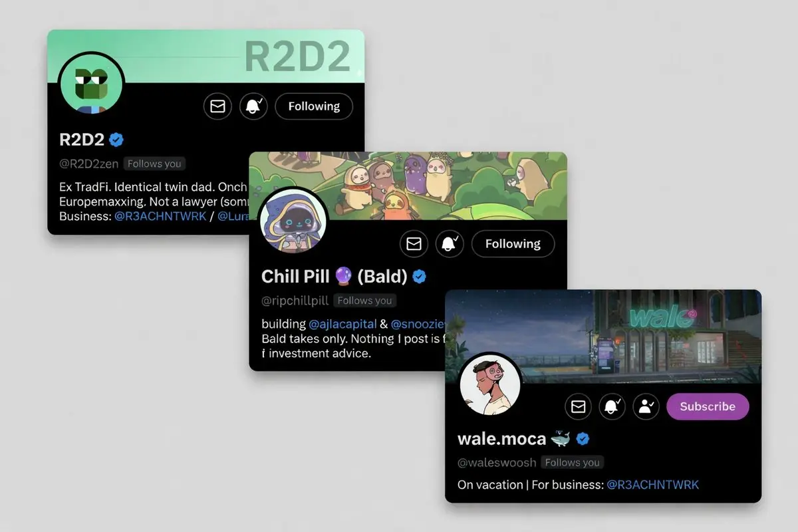
Task: Click person-check following icon on wale.moca
Action: (x=646, y=406)
